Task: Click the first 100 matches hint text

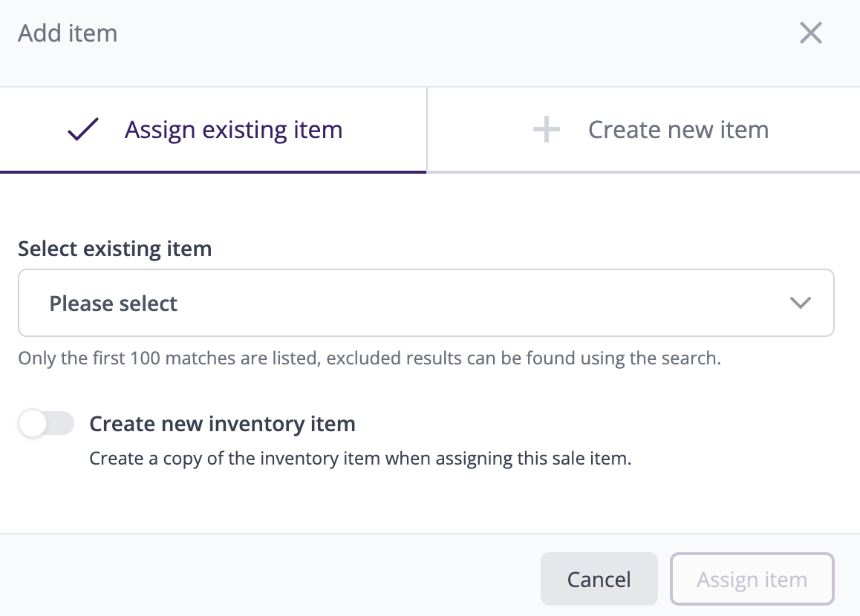Action: click(x=369, y=358)
